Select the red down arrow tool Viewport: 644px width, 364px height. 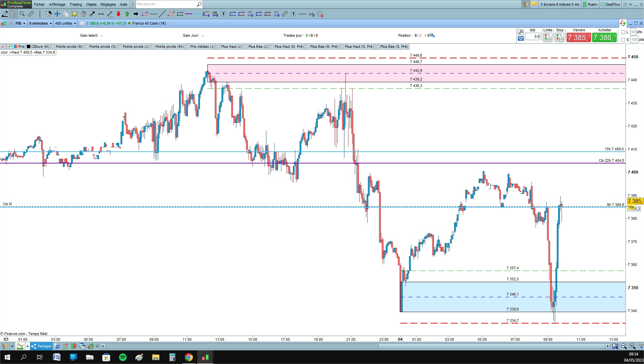(x=118, y=14)
